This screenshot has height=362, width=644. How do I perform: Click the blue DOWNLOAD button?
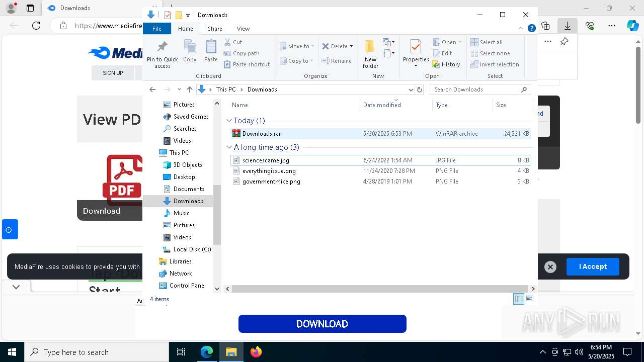pos(323,324)
